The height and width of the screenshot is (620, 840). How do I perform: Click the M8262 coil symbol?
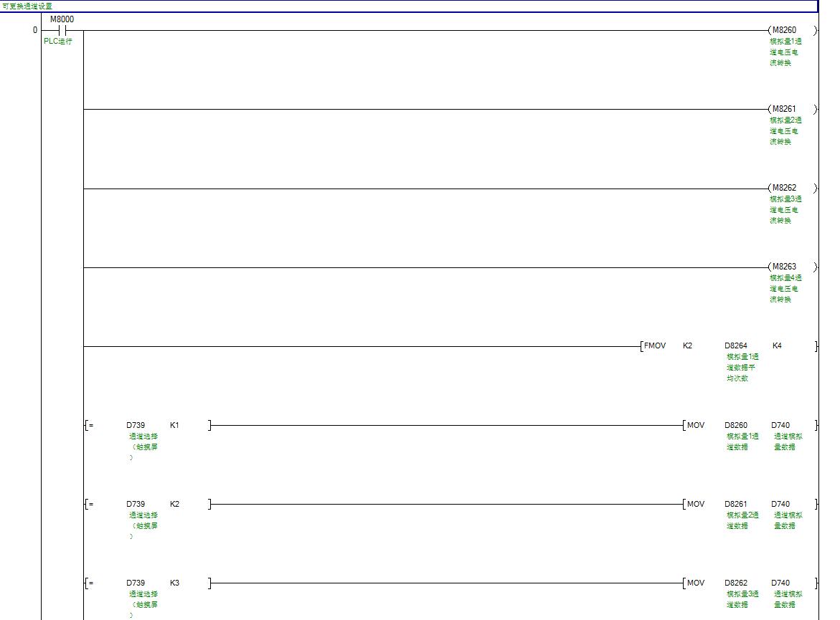click(784, 188)
